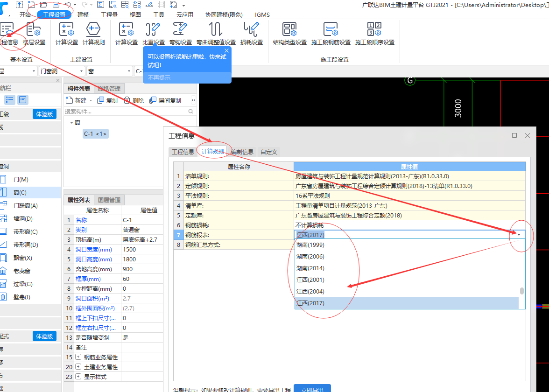Viewport: 549px width, 392px height.
Task: Click the 搜索构件 search field
Action: pyautogui.click(x=129, y=111)
